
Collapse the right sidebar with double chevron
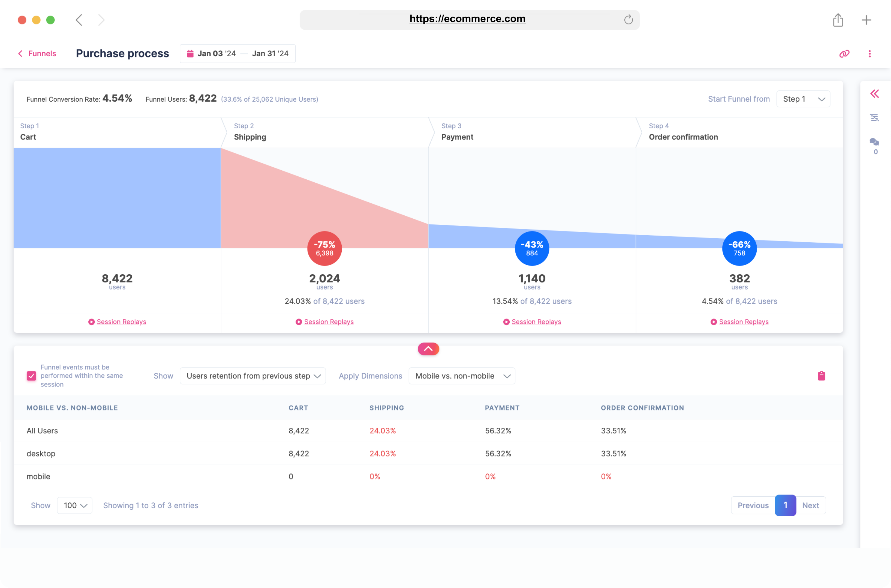tap(874, 94)
